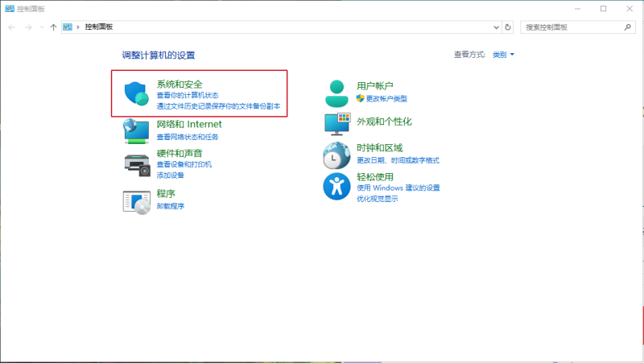
Task: Open the 硬件和声音 printer icon
Action: coord(137,165)
